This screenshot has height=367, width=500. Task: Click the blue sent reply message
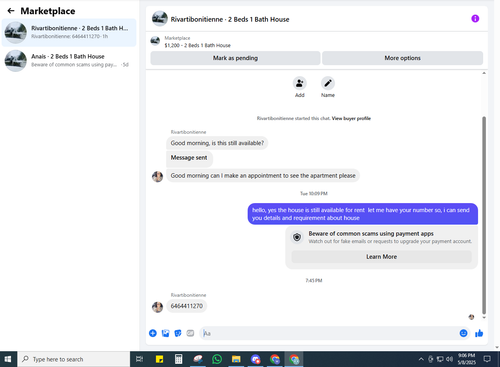[363, 214]
